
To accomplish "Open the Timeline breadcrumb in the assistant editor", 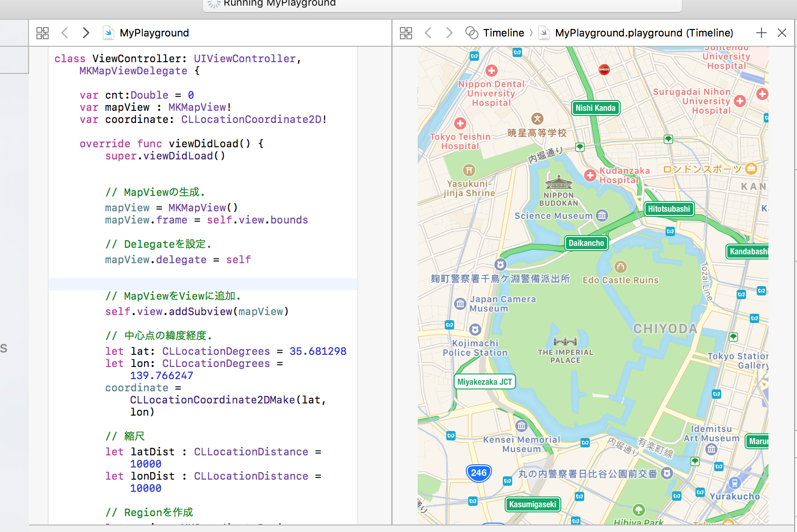I will (504, 33).
